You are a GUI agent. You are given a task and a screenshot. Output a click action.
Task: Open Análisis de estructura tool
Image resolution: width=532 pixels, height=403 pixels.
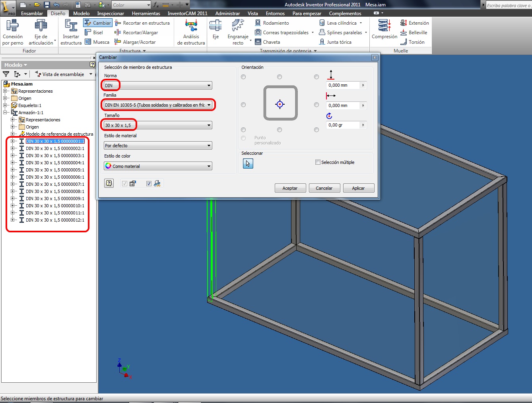click(191, 32)
